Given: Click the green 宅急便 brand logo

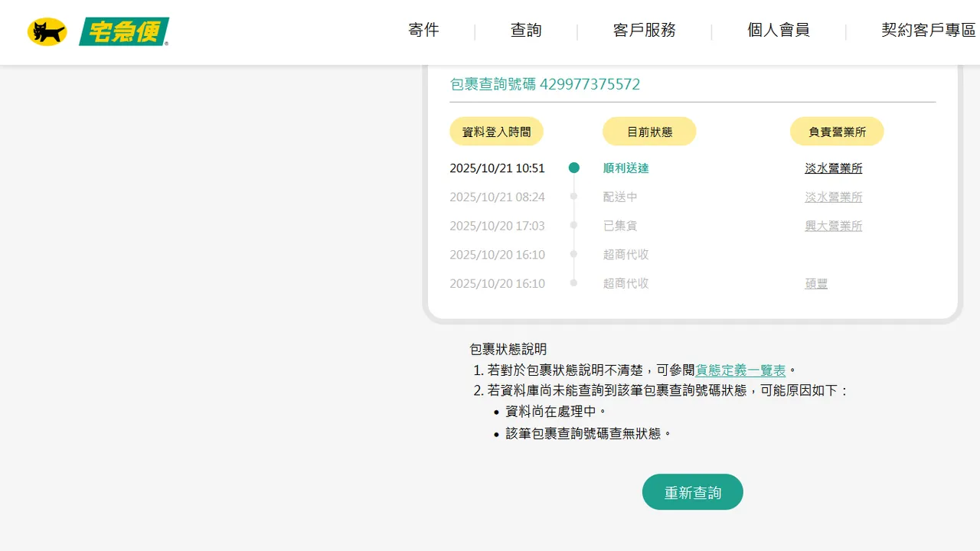Looking at the screenshot, I should pos(123,32).
